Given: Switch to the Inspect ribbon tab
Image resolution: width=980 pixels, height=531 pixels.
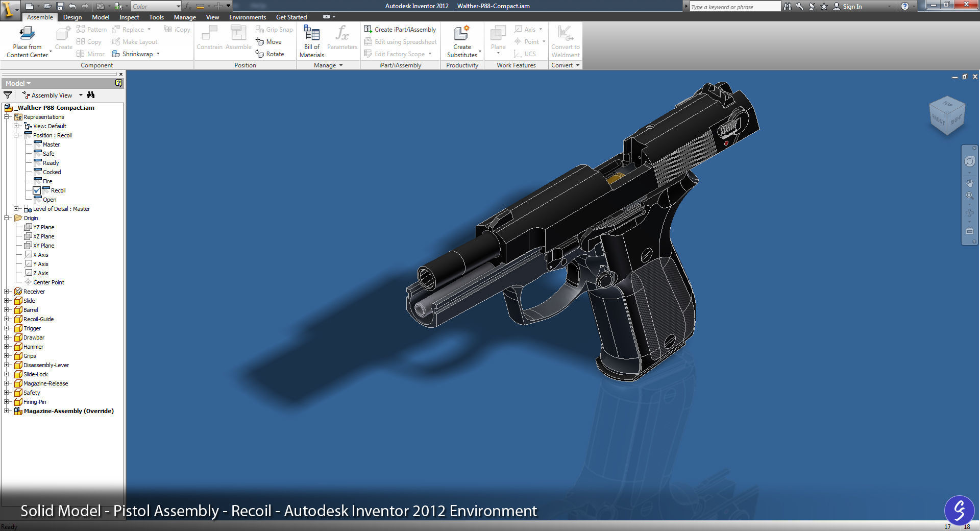Looking at the screenshot, I should (129, 17).
